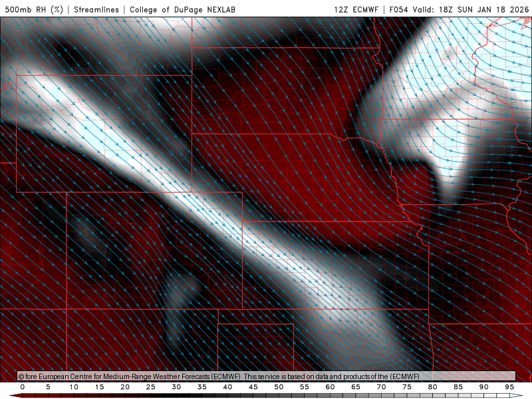Click the '50' color scale label
The image size is (532, 399).
pyautogui.click(x=279, y=387)
